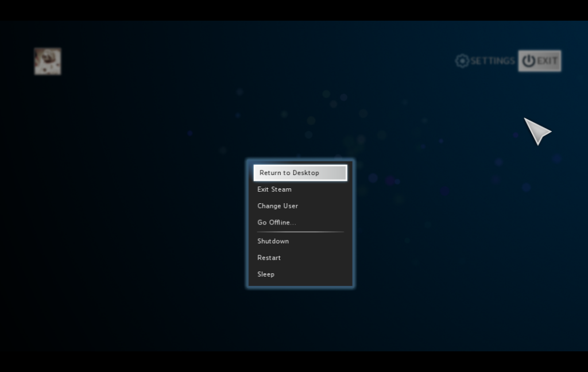
Task: Select Return to Desktop menu entry
Action: pos(300,173)
